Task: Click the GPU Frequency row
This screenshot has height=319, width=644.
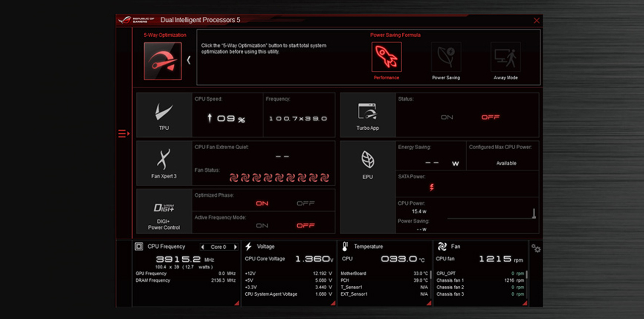Action: (186, 273)
